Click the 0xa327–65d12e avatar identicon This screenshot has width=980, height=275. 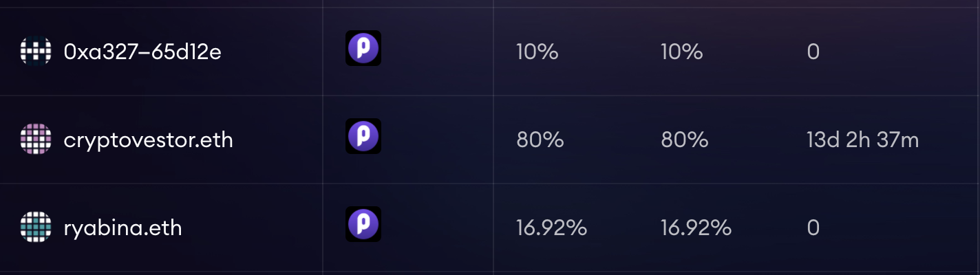[x=36, y=52]
